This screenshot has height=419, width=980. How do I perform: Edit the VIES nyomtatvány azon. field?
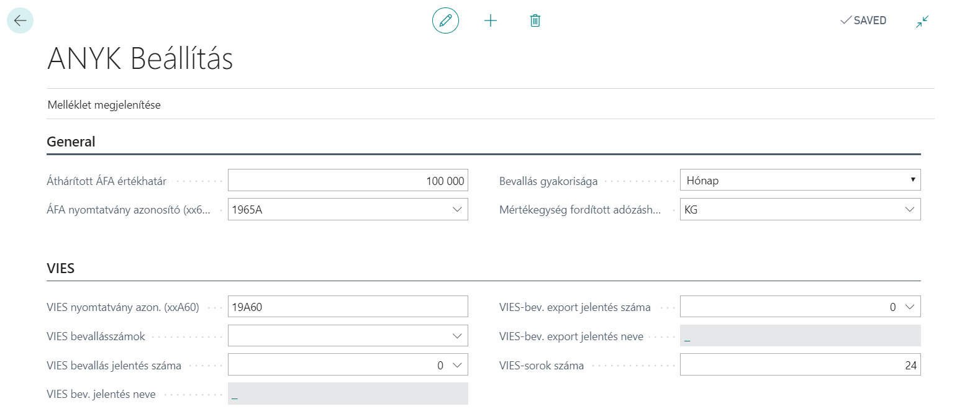[348, 307]
